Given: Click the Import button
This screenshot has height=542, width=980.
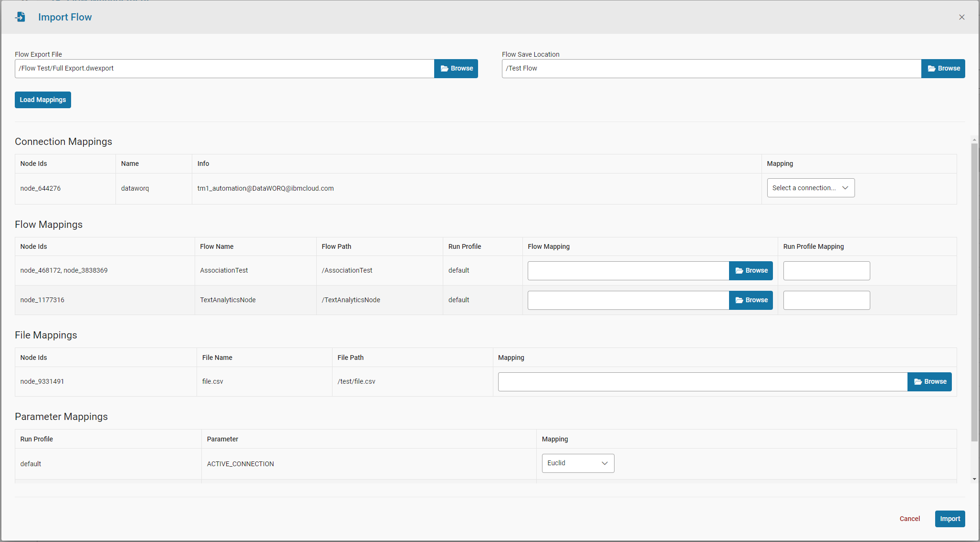Looking at the screenshot, I should pos(950,519).
